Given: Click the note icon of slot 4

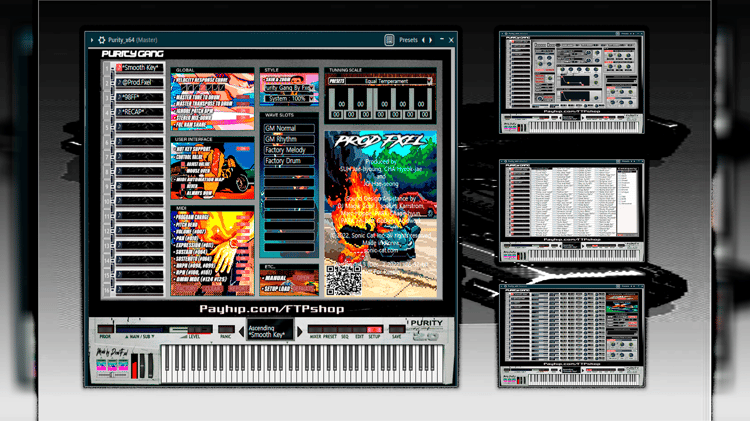Looking at the screenshot, I should click(119, 112).
